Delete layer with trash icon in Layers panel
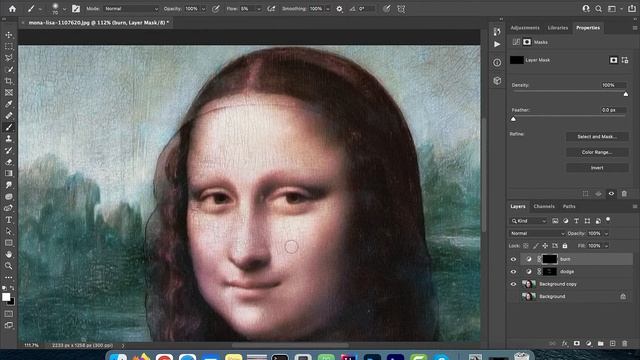Image resolution: width=640 pixels, height=360 pixels. click(x=624, y=344)
